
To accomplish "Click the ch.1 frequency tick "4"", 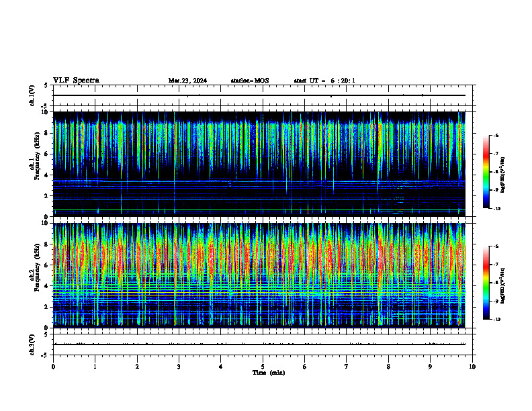I will (47, 175).
